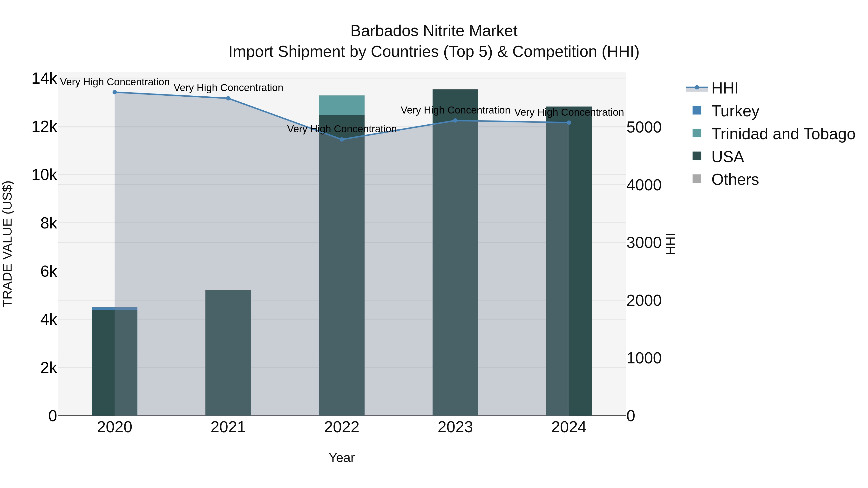Viewport: 868px width, 488px height.
Task: Click the 2024 USA bar
Action: [x=569, y=261]
